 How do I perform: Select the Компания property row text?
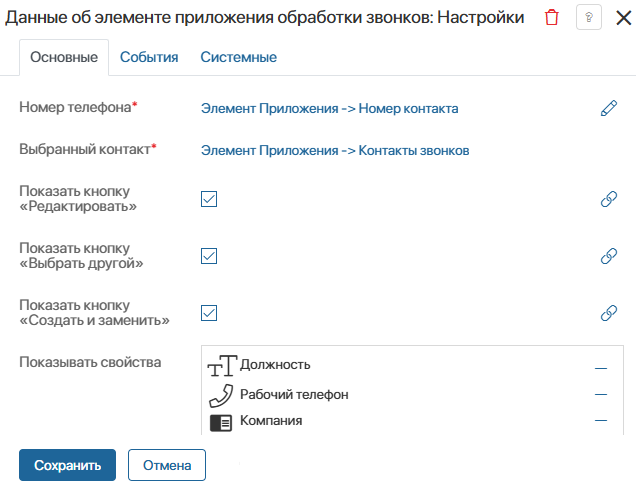coord(271,421)
